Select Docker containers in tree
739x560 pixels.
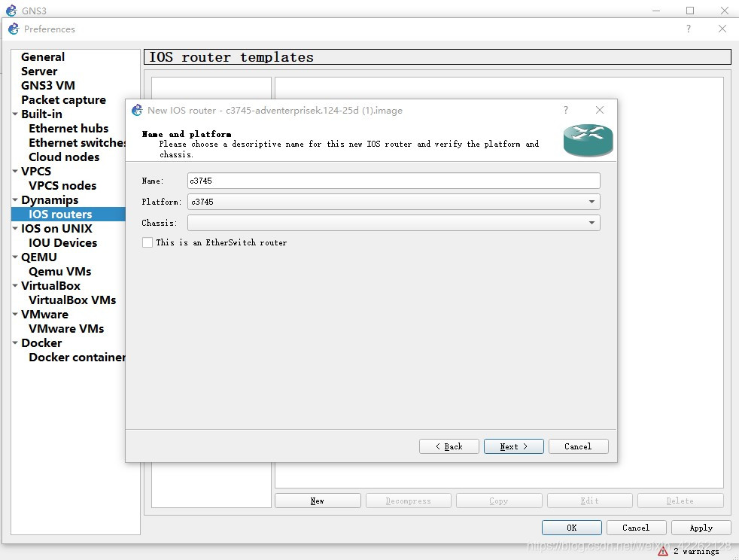[x=77, y=358]
